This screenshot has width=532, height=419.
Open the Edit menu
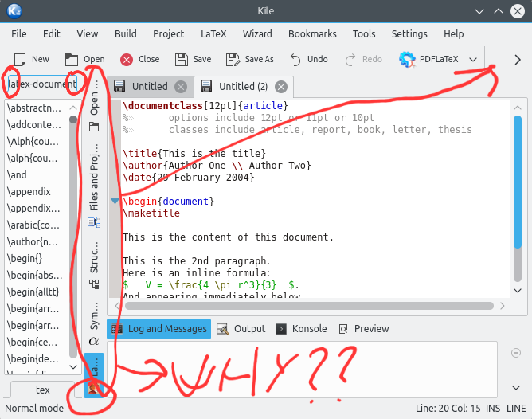(x=52, y=34)
